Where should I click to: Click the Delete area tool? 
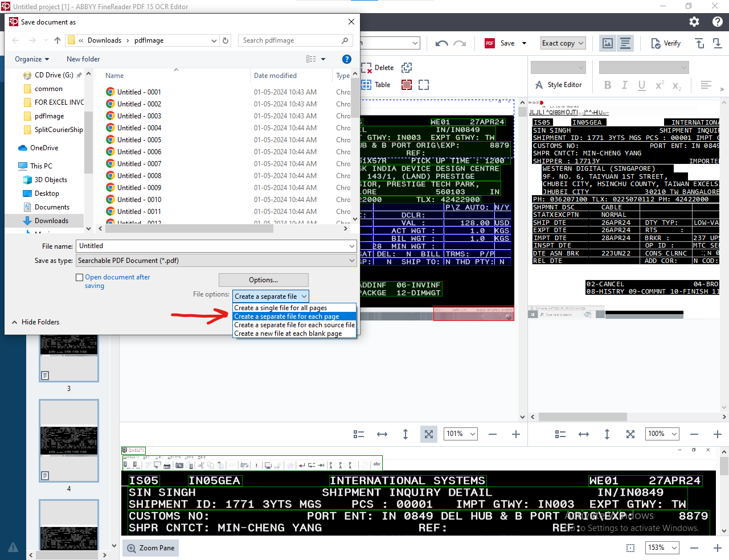coord(378,68)
